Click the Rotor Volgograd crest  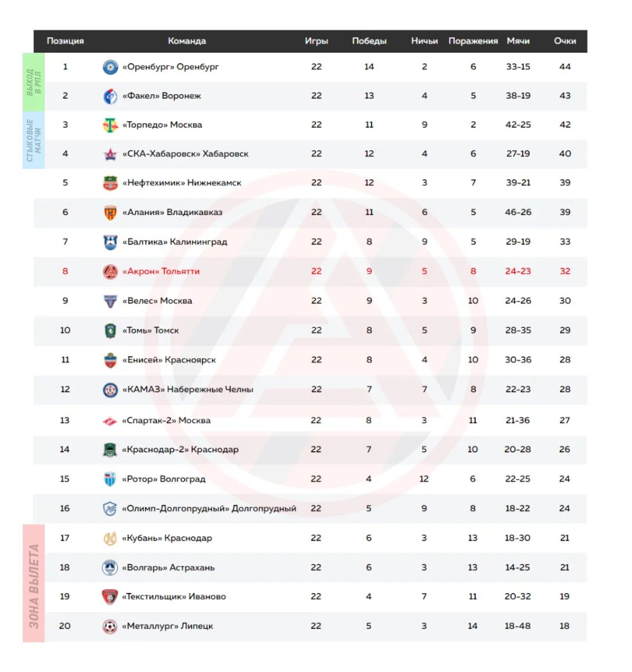(110, 479)
